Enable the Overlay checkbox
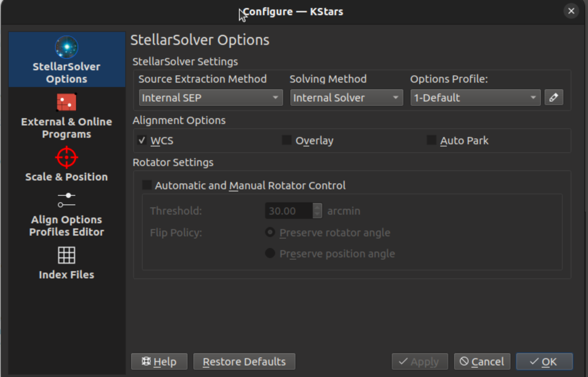Viewport: 588px width, 377px height. 286,140
